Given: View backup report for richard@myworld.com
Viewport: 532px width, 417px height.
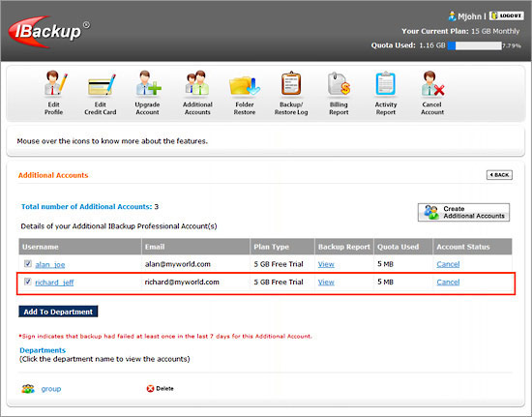Looking at the screenshot, I should [326, 282].
